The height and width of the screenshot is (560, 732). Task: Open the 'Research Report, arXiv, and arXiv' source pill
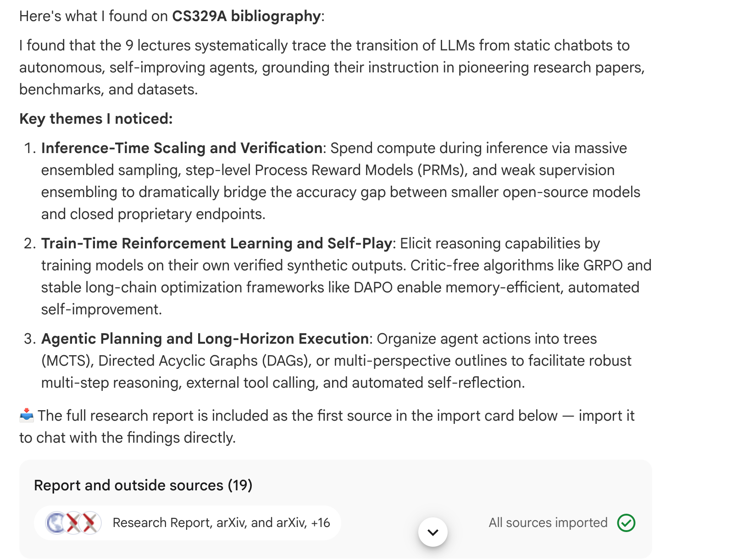(187, 523)
